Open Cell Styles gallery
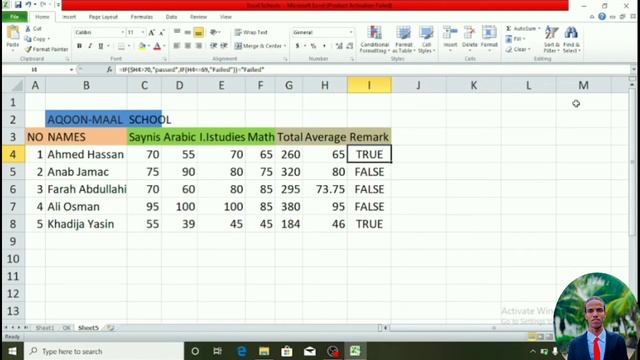640x360 pixels. point(427,39)
